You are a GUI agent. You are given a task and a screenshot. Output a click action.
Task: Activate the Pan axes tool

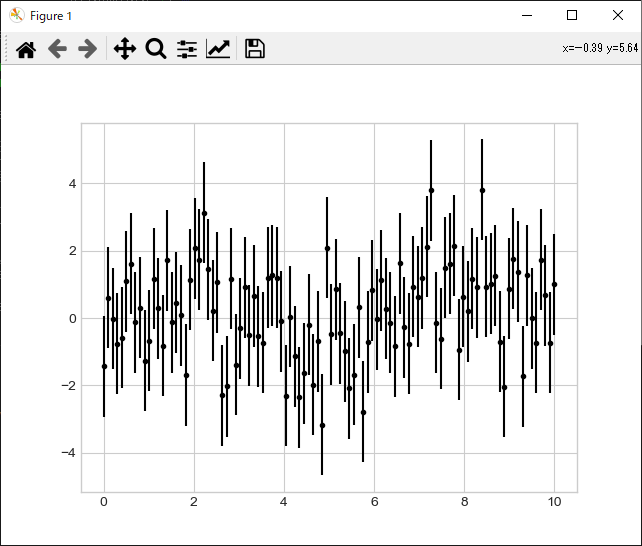click(x=125, y=49)
